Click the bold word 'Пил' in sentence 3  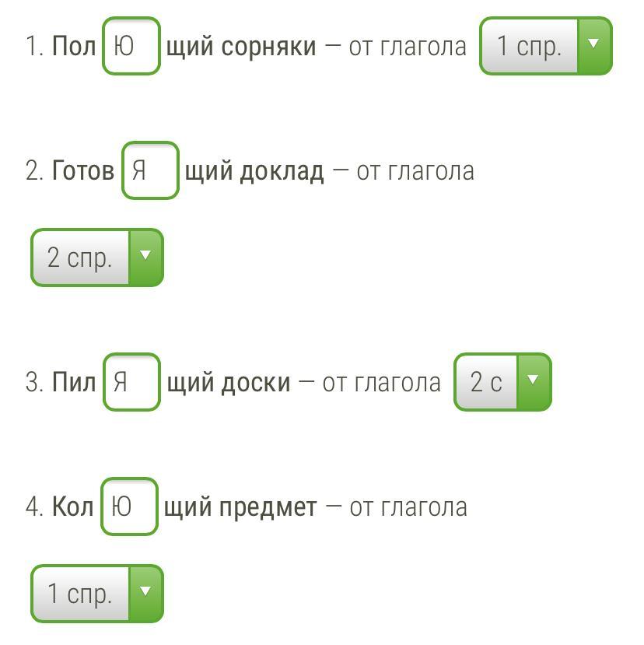click(x=74, y=383)
